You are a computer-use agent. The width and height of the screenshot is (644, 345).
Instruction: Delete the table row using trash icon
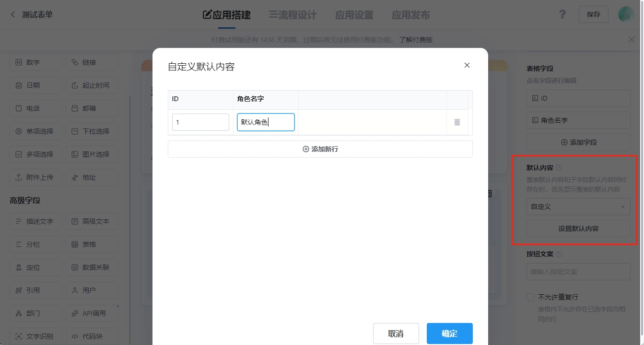[457, 122]
